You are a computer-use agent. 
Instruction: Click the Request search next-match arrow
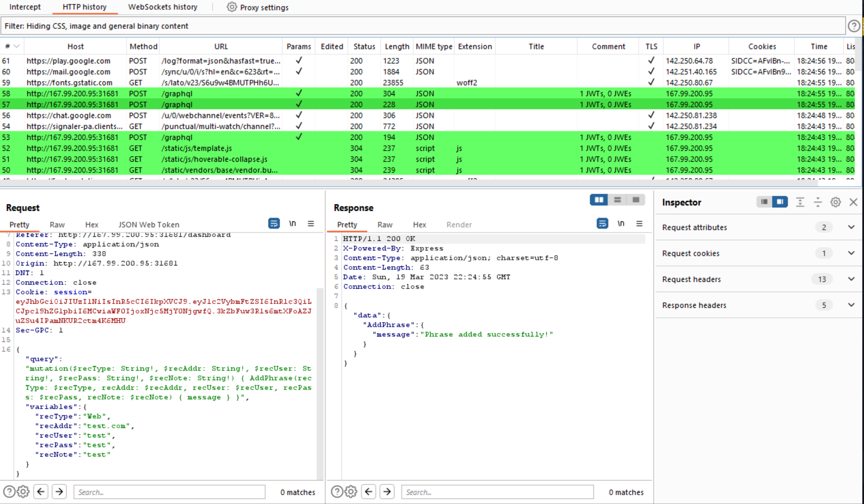click(59, 492)
